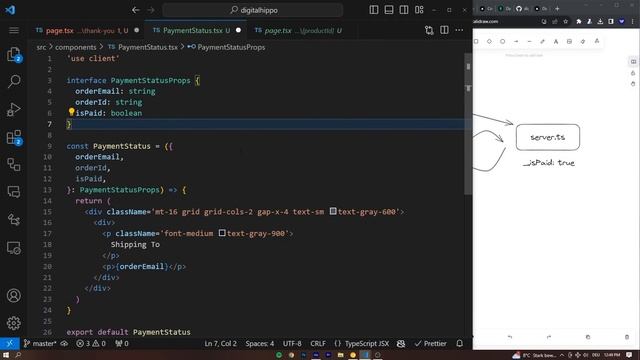Close the PaymentStatus.tsx tab via unsaved dot
The image size is (640, 360).
(238, 30)
